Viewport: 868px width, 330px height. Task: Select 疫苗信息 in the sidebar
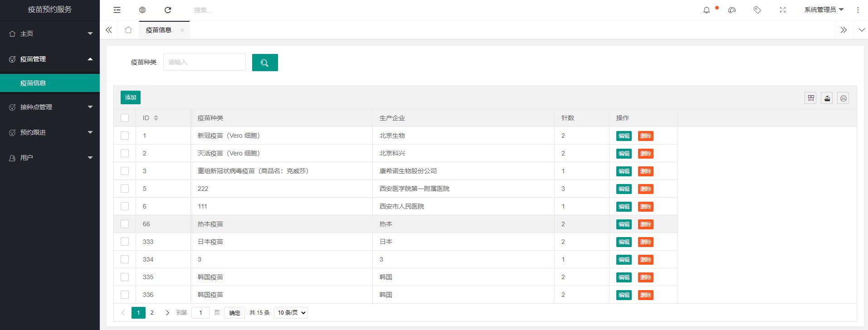click(x=50, y=83)
